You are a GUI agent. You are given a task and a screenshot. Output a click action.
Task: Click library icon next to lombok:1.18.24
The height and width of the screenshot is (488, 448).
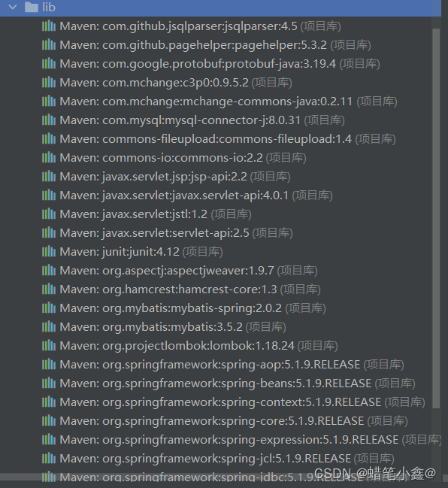tap(49, 345)
